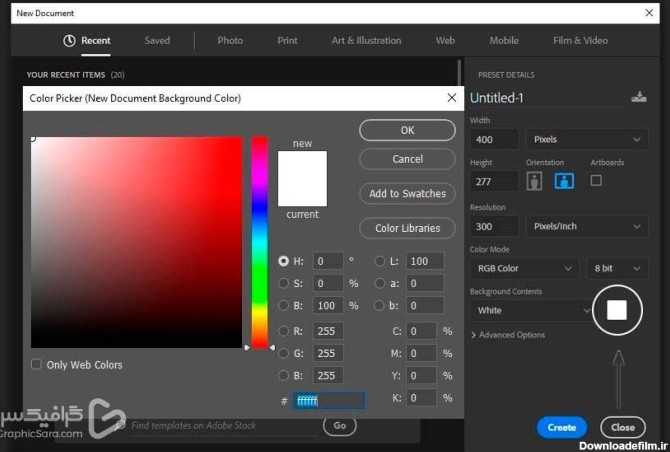
Task: Expand the Advanced Options section
Action: click(508, 335)
